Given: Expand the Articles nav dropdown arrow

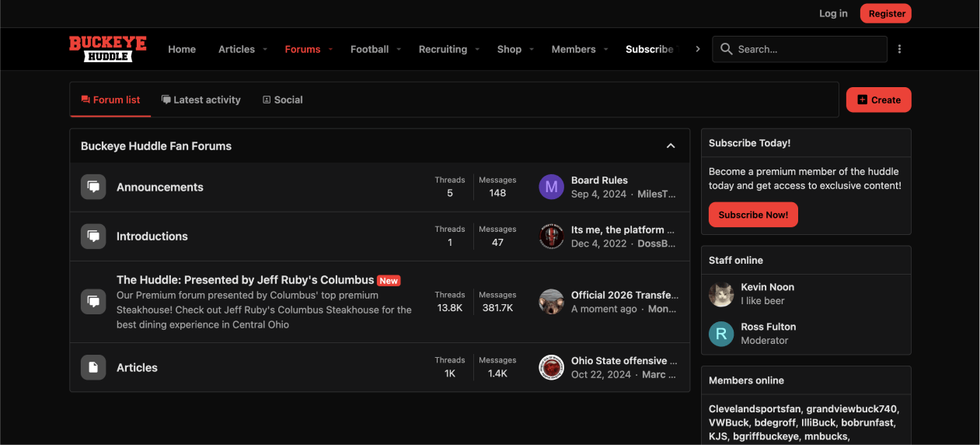Looking at the screenshot, I should point(265,49).
